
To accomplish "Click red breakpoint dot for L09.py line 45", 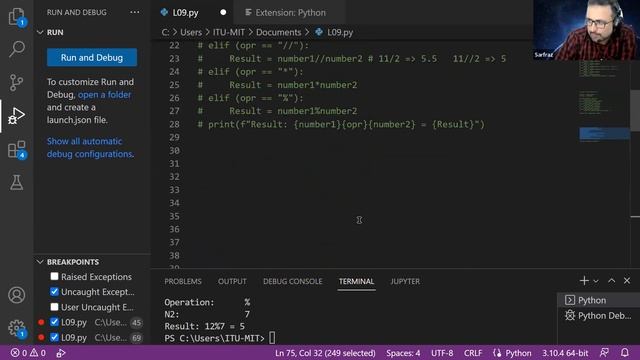I will coord(41,322).
